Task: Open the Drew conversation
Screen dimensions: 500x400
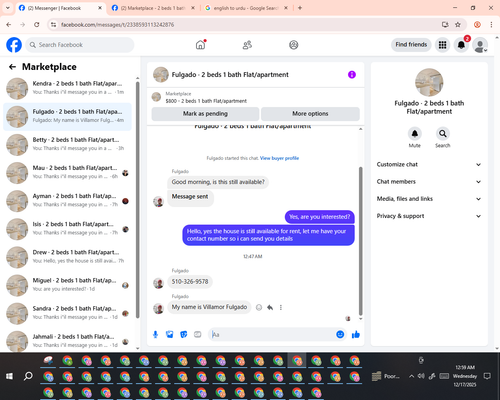Action: (67, 257)
